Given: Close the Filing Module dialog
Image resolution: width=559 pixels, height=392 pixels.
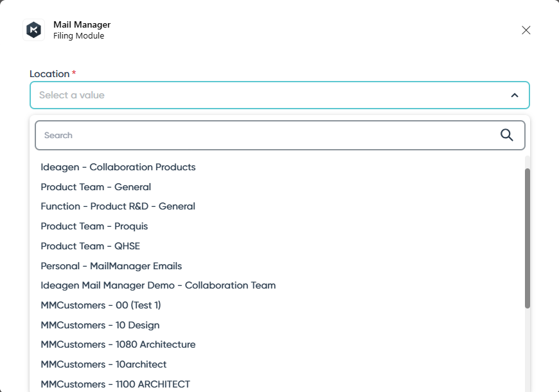Looking at the screenshot, I should click(x=526, y=30).
